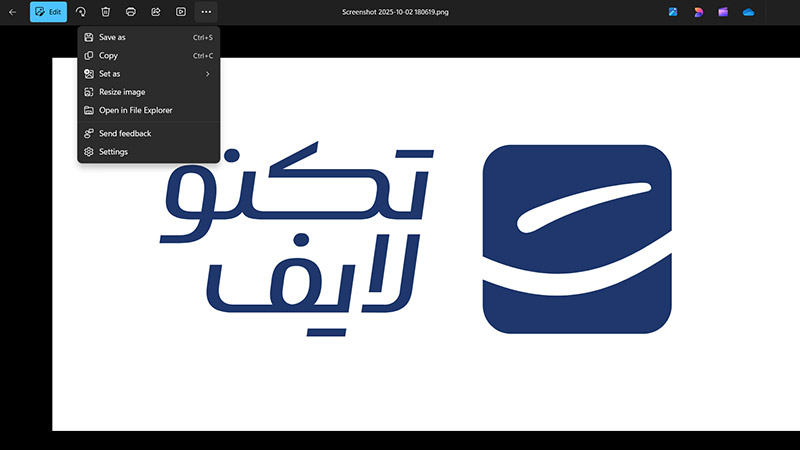
Task: Click the blue OneDrive cloud icon
Action: click(x=748, y=12)
